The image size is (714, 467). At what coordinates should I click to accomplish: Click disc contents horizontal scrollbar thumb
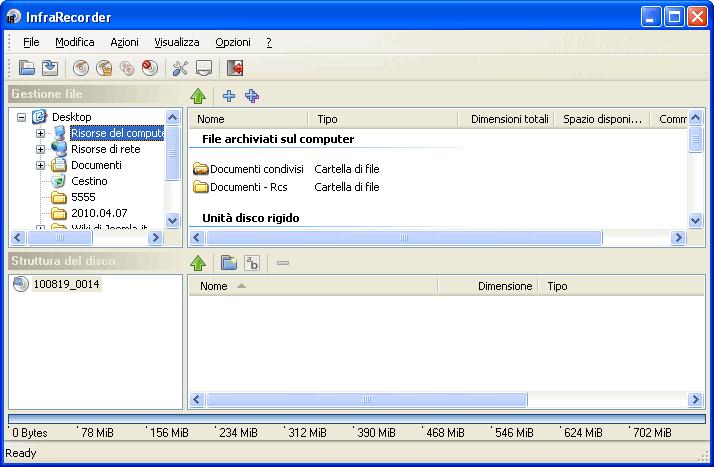(367, 400)
